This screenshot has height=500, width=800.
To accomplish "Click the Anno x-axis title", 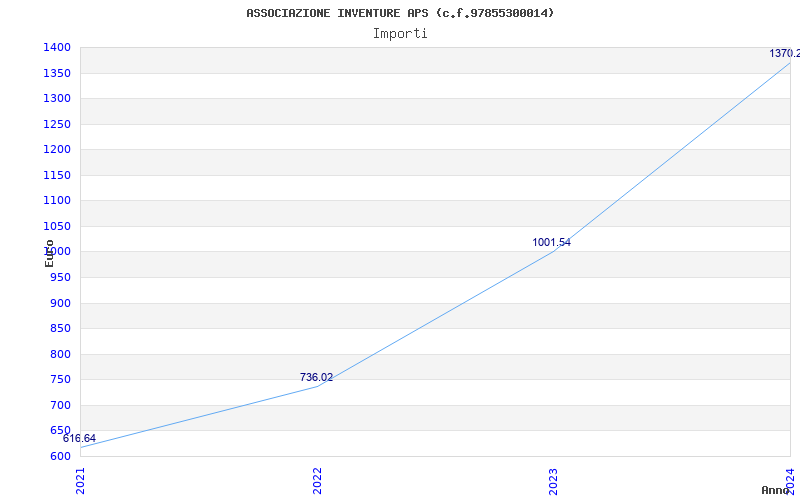I will [775, 490].
